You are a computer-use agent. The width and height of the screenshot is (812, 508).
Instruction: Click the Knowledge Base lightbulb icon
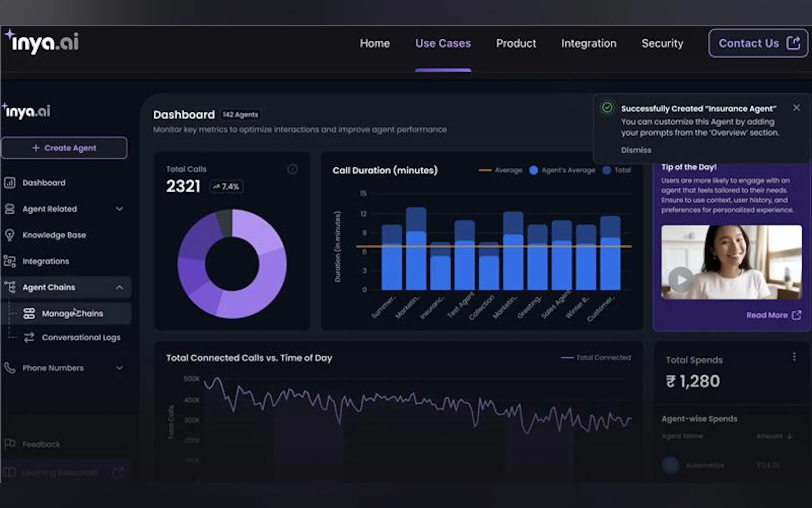10,235
